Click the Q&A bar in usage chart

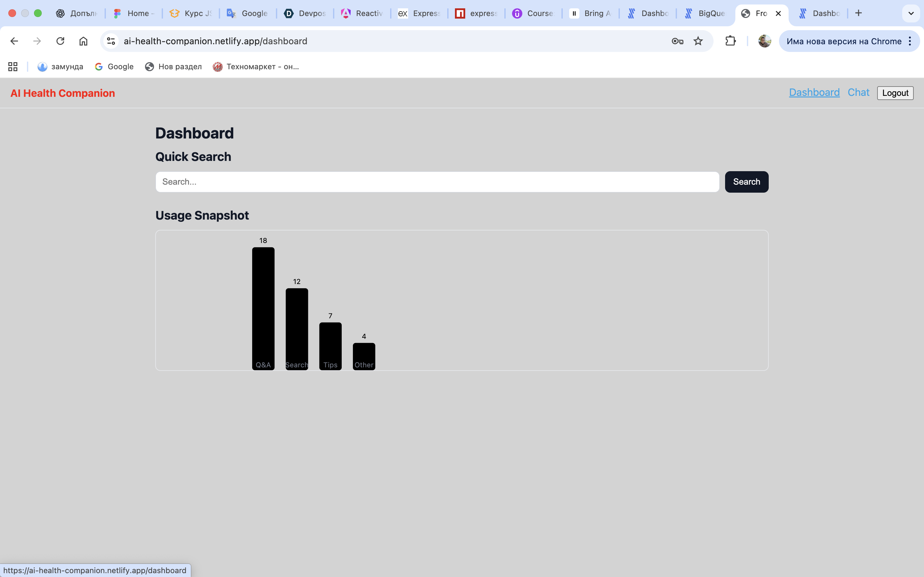[x=263, y=308]
